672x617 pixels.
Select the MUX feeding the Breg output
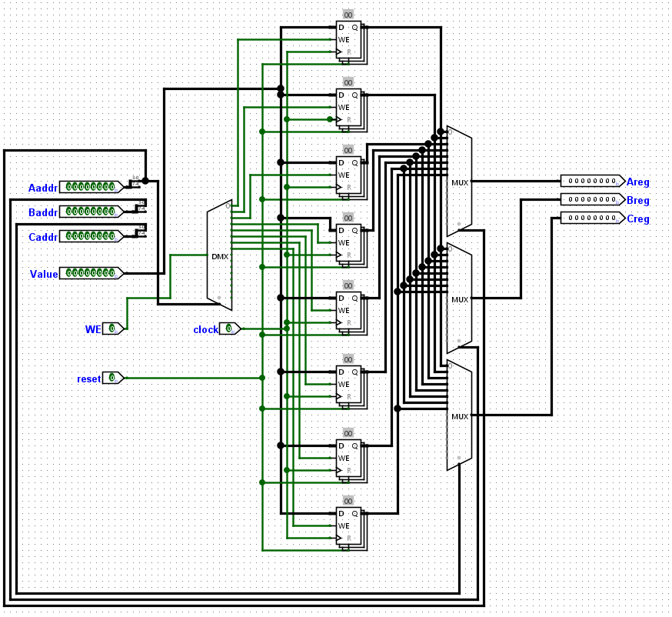coord(459,298)
